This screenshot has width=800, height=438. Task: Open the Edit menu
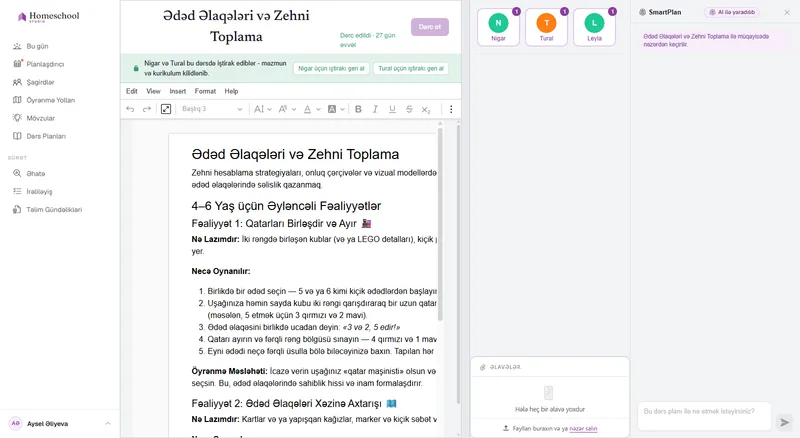click(x=132, y=91)
